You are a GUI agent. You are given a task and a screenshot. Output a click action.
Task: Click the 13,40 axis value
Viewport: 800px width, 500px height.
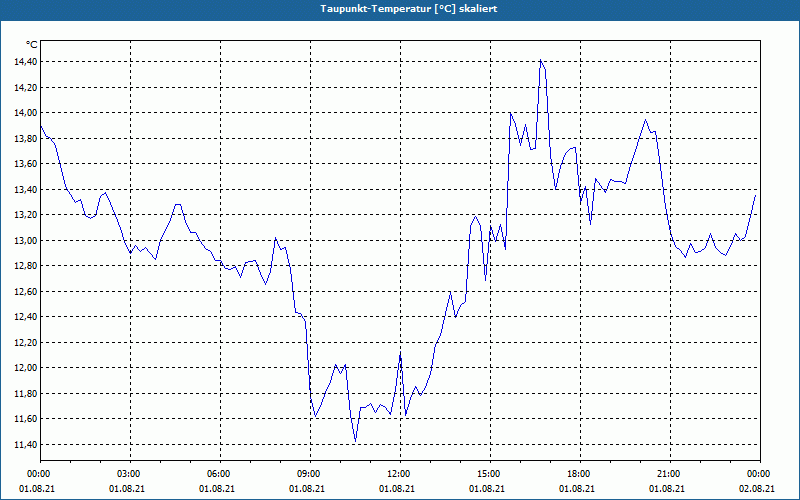26,189
